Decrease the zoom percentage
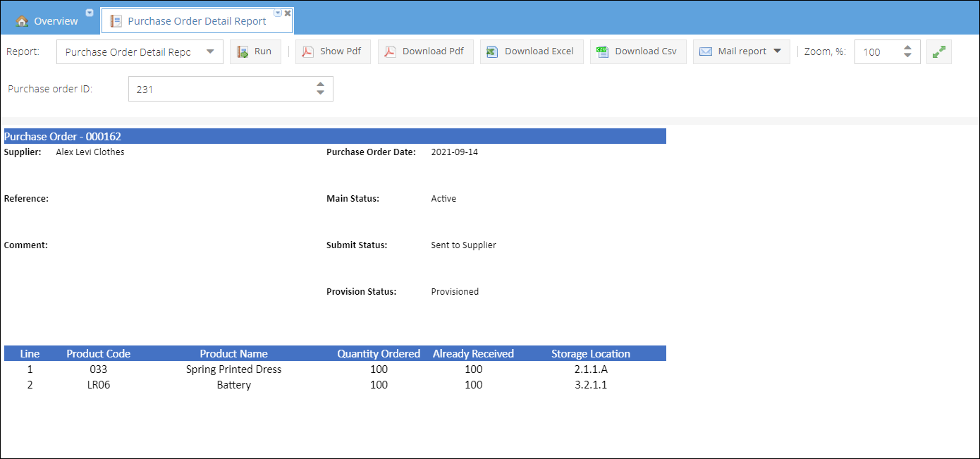Viewport: 980px width, 459px height. [907, 56]
